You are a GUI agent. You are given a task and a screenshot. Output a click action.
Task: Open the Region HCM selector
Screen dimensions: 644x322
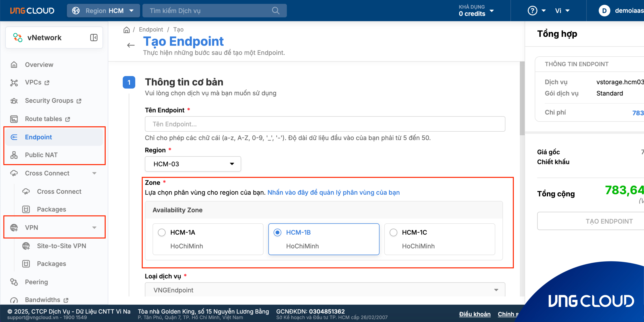103,10
